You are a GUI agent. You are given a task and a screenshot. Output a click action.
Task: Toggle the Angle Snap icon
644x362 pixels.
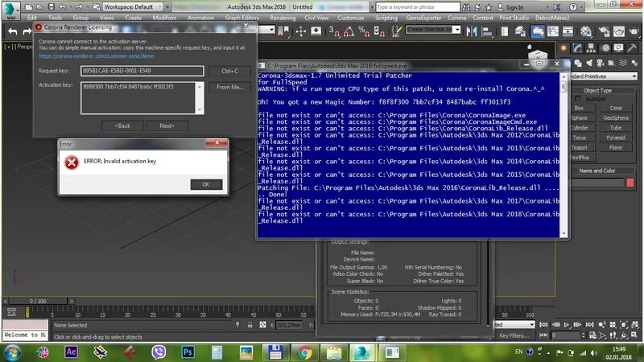[349, 31]
